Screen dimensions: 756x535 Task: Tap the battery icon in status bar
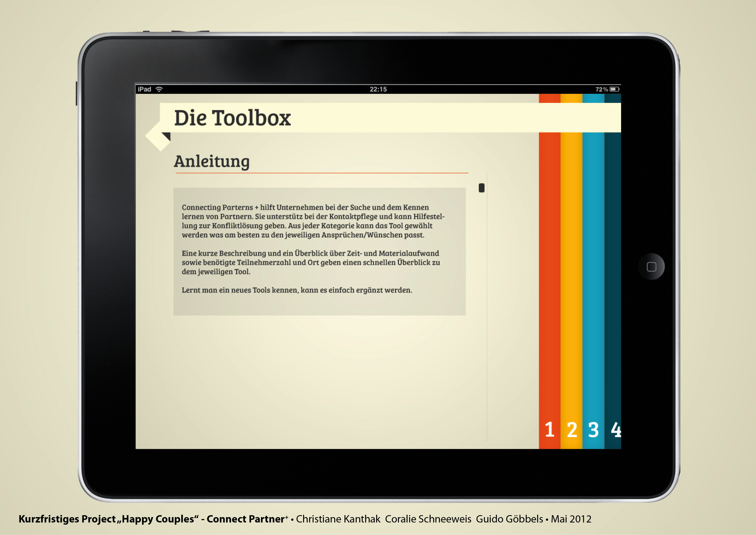[x=614, y=89]
